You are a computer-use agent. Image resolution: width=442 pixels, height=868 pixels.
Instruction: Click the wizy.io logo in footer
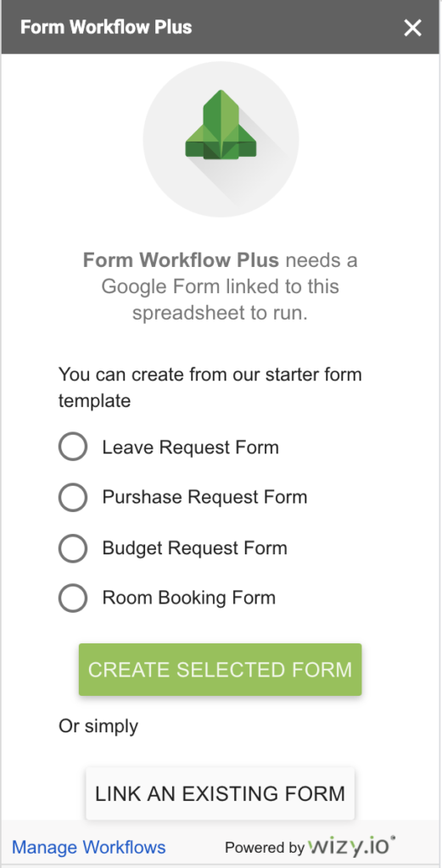pyautogui.click(x=352, y=847)
